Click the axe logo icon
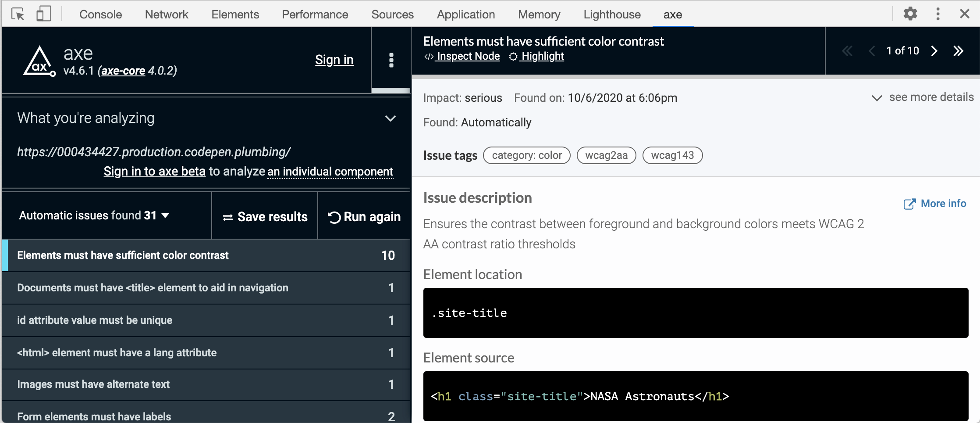Screen dimensions: 980x423 39,61
